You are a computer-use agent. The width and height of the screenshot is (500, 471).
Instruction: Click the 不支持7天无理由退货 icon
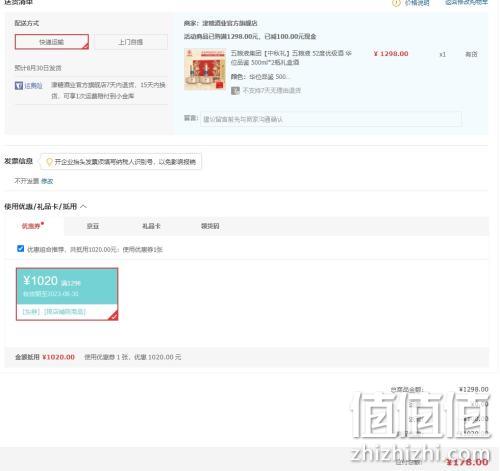235,90
